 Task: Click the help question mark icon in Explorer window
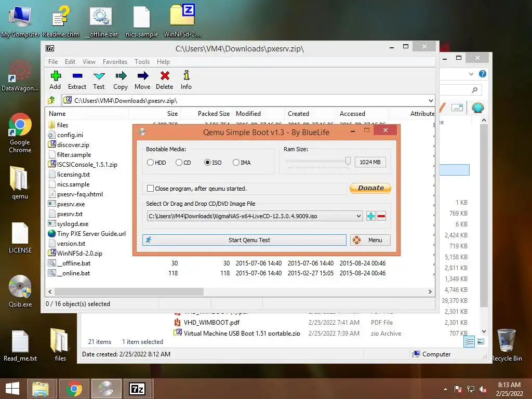pos(483,74)
